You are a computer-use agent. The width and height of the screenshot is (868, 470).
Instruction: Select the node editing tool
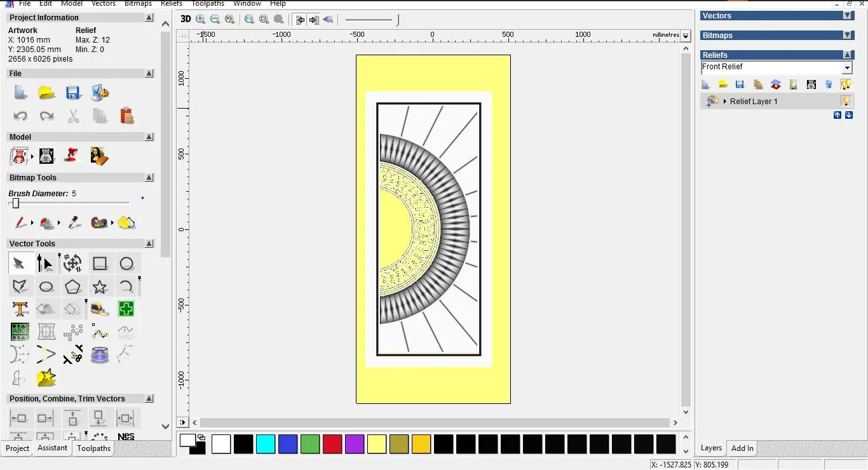tap(45, 264)
